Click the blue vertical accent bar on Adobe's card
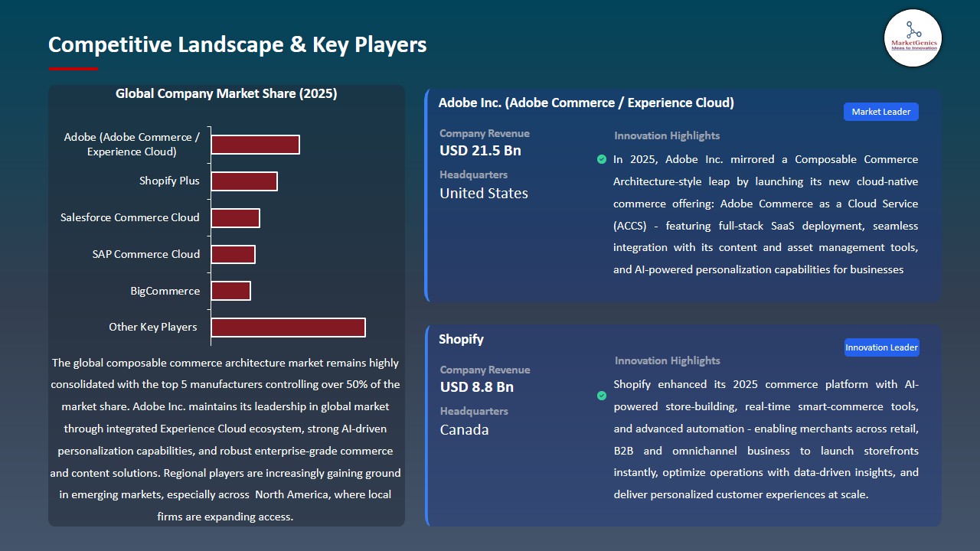Viewport: 980px width, 551px height. [426, 194]
